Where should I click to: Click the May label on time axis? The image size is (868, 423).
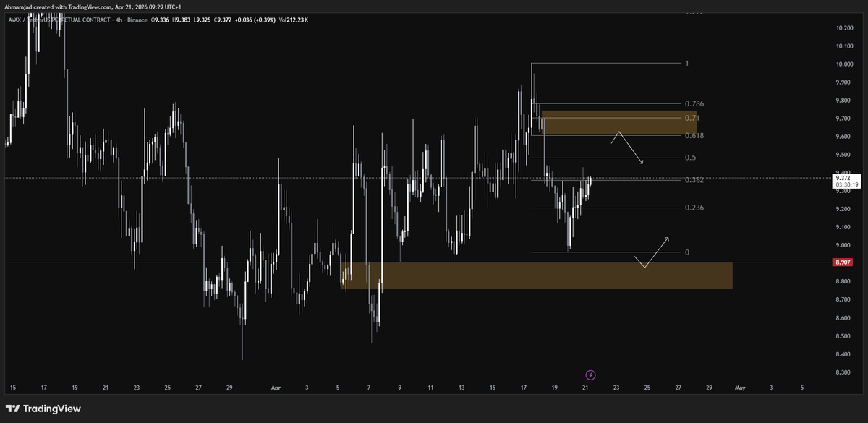(739, 388)
